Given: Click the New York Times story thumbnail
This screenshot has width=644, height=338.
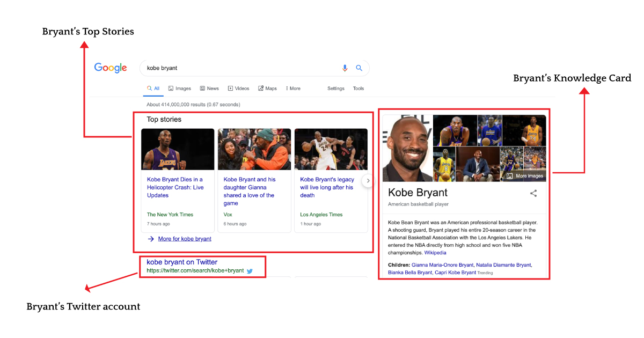Looking at the screenshot, I should (x=178, y=149).
